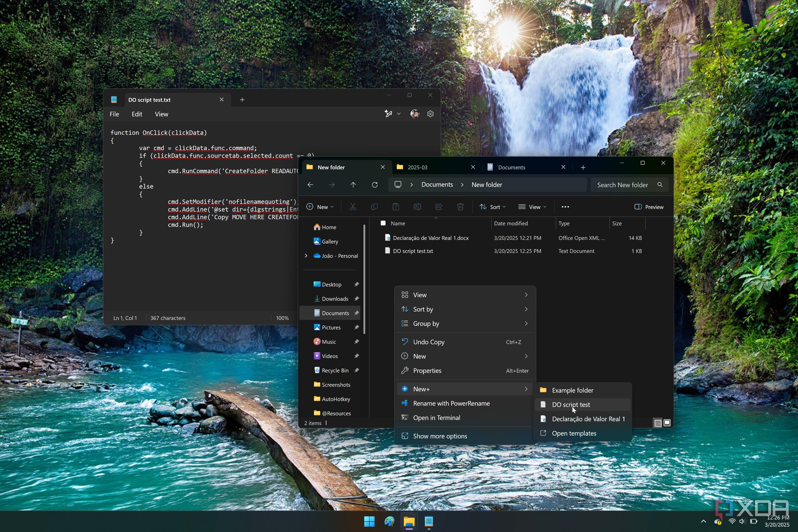This screenshot has width=798, height=532.
Task: Click the Paste icon in Explorer toolbar
Action: pyautogui.click(x=396, y=207)
